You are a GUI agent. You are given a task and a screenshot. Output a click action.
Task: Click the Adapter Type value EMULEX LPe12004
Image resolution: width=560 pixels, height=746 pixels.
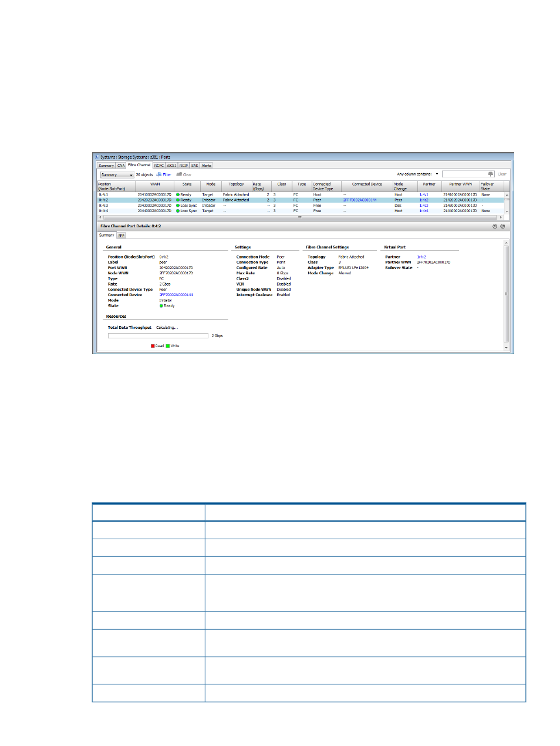[x=353, y=268]
